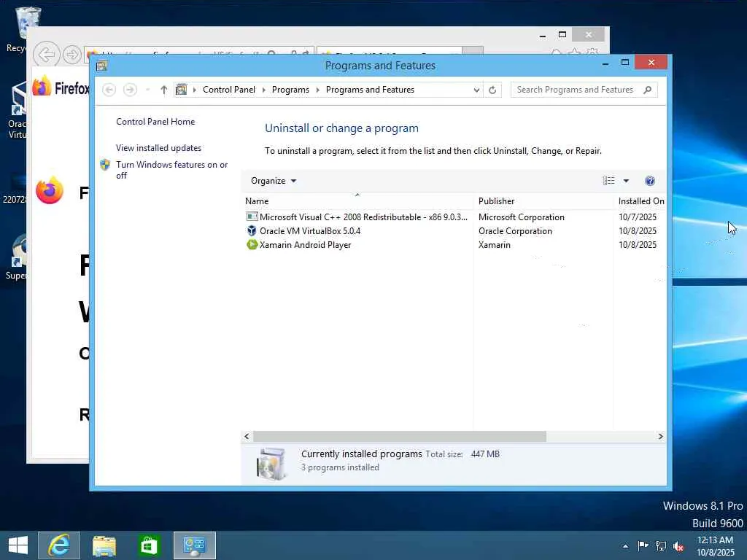
Task: Click the Back arrow in Programs and Features
Action: (109, 90)
